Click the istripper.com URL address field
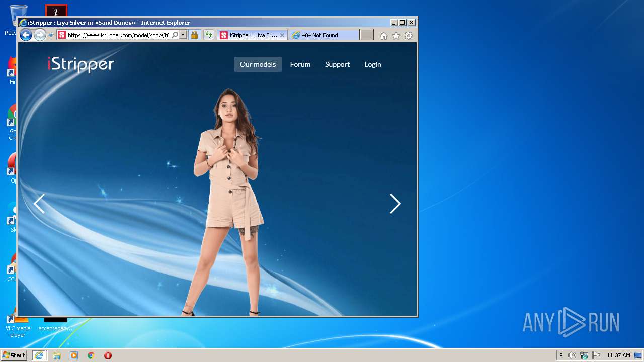 118,35
